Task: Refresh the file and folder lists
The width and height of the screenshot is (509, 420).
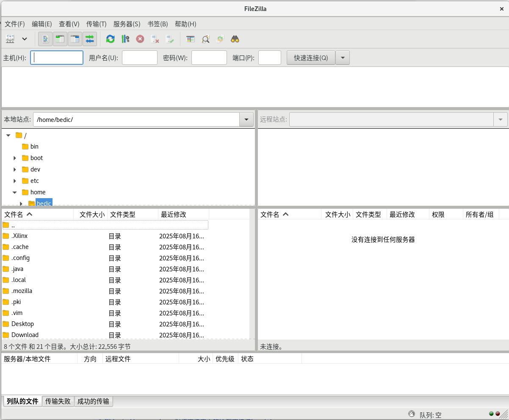Action: [110, 39]
